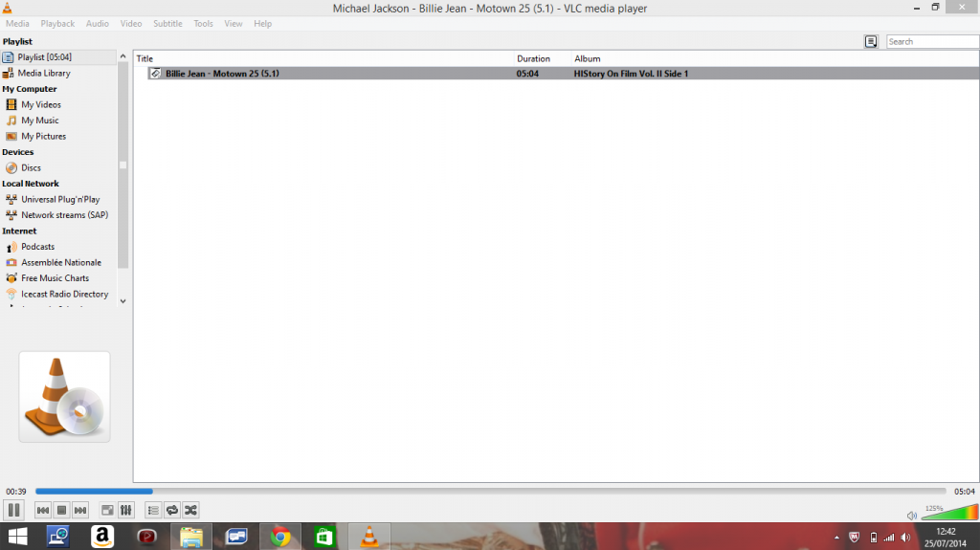The image size is (980, 550).
Task: Click the speaker mute icon
Action: pyautogui.click(x=911, y=516)
